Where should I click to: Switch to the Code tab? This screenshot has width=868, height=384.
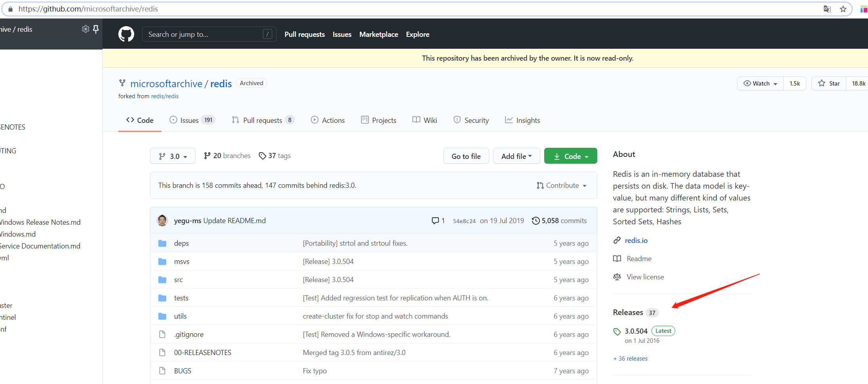(140, 120)
